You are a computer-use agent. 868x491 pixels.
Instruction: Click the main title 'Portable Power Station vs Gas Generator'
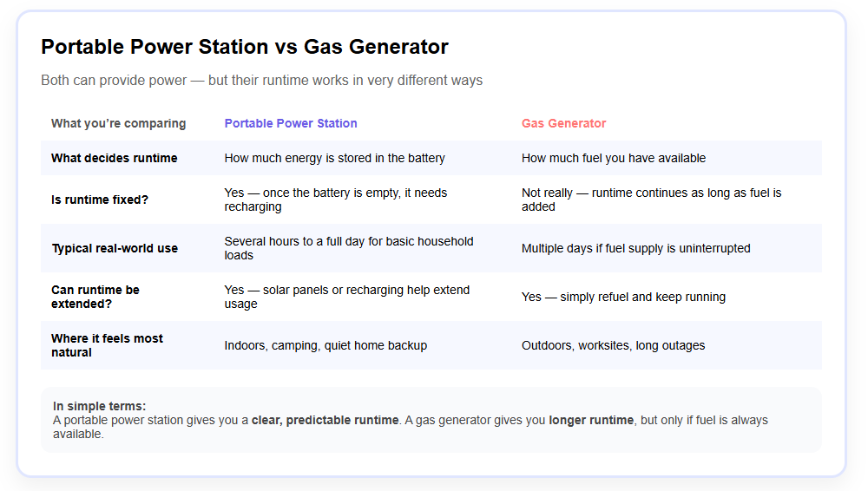tap(245, 47)
